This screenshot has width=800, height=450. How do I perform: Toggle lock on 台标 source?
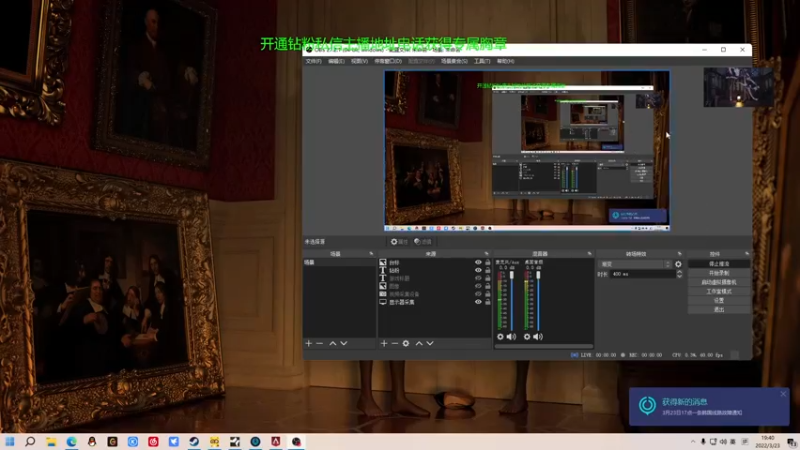tap(488, 262)
